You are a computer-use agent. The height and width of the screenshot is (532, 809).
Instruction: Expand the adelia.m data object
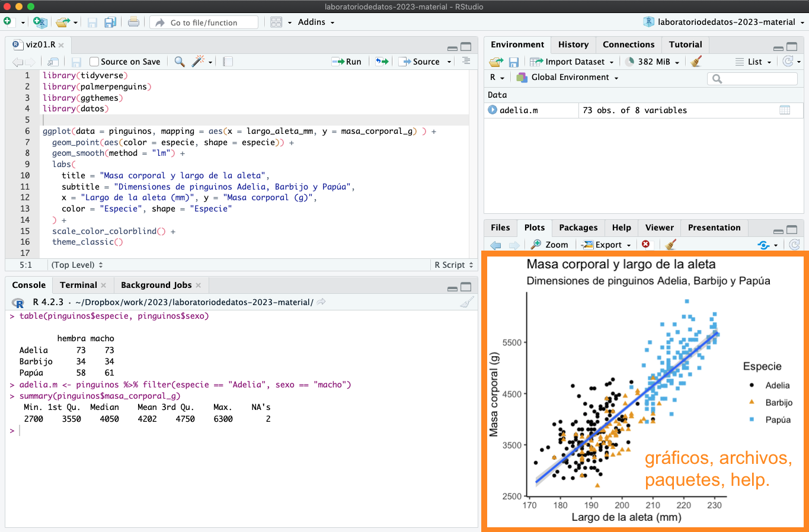click(493, 110)
